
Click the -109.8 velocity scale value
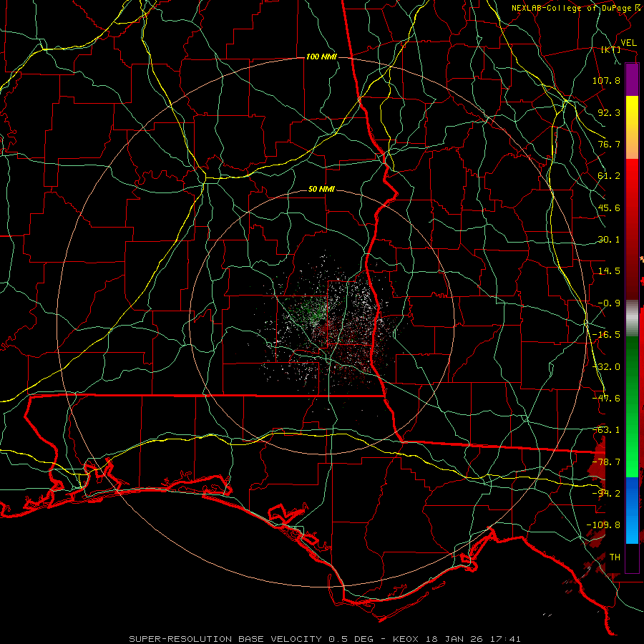tap(603, 525)
